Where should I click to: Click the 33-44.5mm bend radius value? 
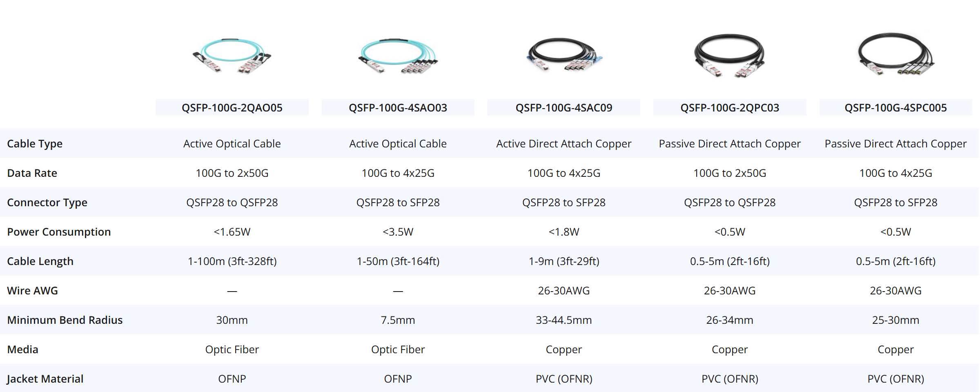(x=564, y=320)
